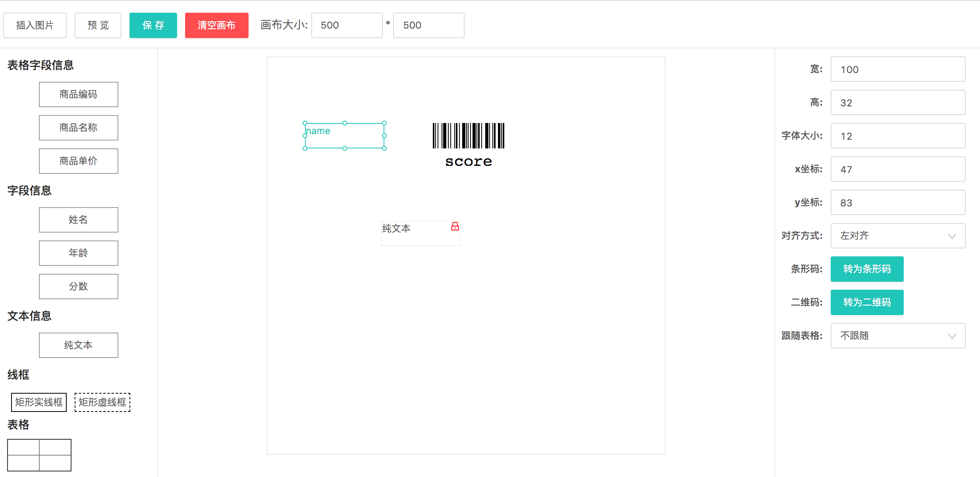Expand the 跟随表格 dropdown
Image resolution: width=980 pixels, height=477 pixels.
coord(897,336)
